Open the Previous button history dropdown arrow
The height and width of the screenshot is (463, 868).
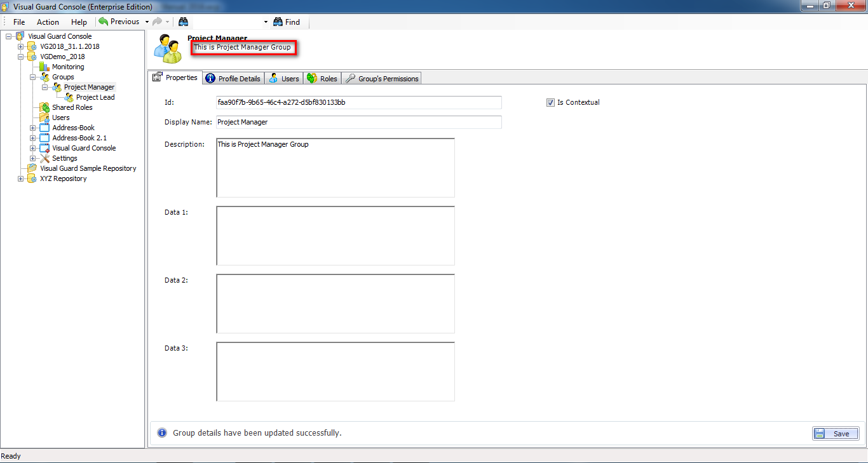pyautogui.click(x=147, y=22)
